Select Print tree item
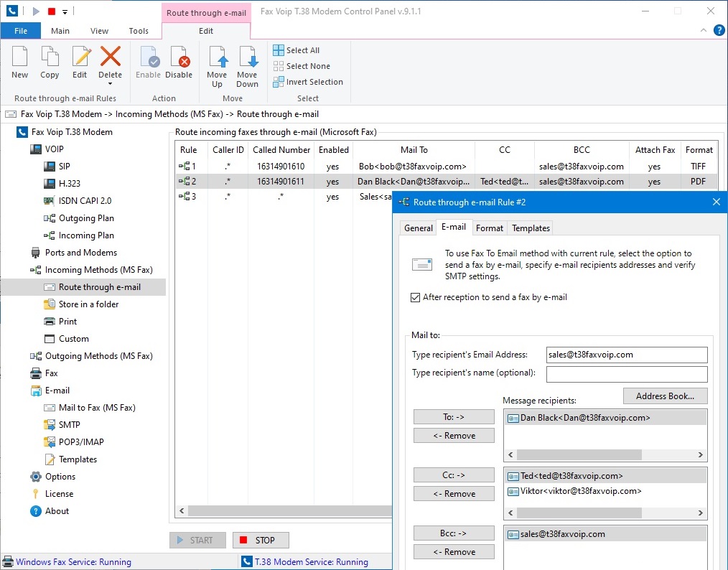728x570 pixels. coord(60,321)
